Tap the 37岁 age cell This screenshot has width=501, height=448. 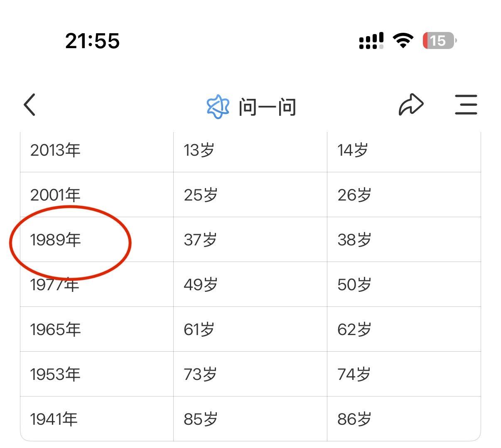pyautogui.click(x=200, y=240)
